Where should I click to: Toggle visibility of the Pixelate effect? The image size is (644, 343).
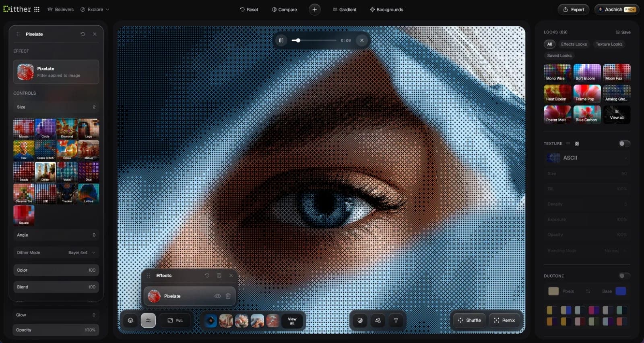pyautogui.click(x=217, y=296)
